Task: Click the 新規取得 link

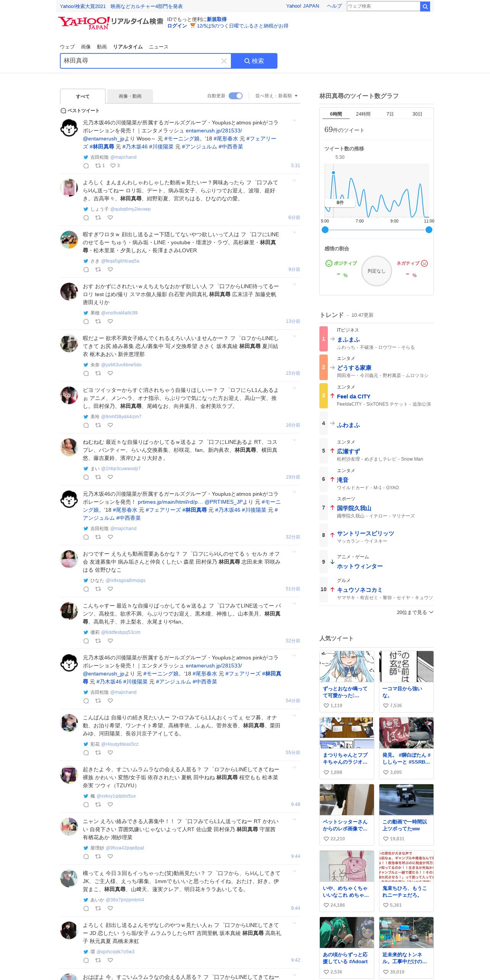Action: pyautogui.click(x=217, y=19)
